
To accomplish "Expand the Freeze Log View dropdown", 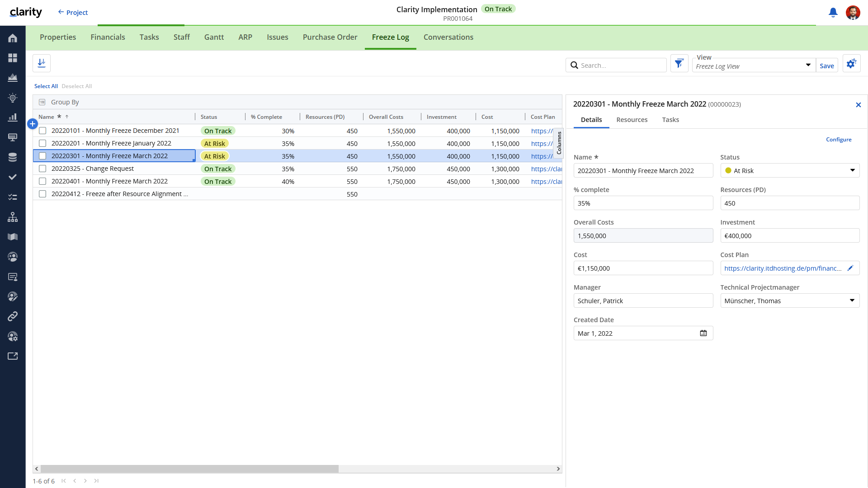I will point(808,65).
